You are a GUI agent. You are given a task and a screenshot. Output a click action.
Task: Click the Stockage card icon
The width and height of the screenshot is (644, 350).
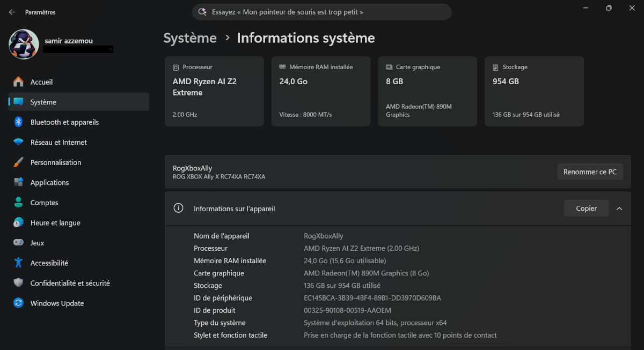[496, 68]
